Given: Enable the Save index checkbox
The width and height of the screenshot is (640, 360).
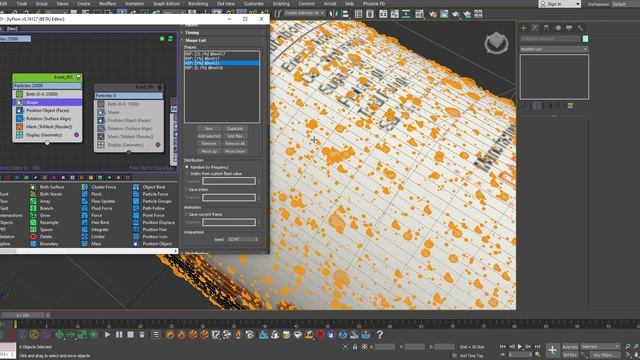Looking at the screenshot, I should click(187, 189).
